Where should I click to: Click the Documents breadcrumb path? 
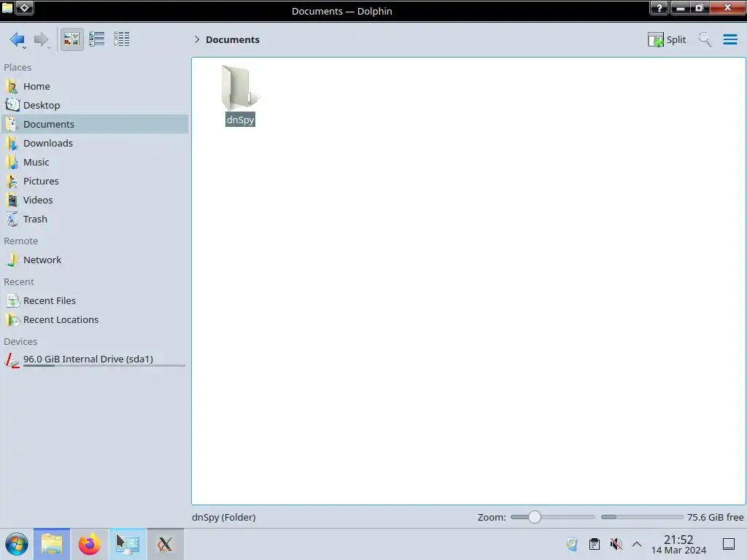(x=233, y=39)
